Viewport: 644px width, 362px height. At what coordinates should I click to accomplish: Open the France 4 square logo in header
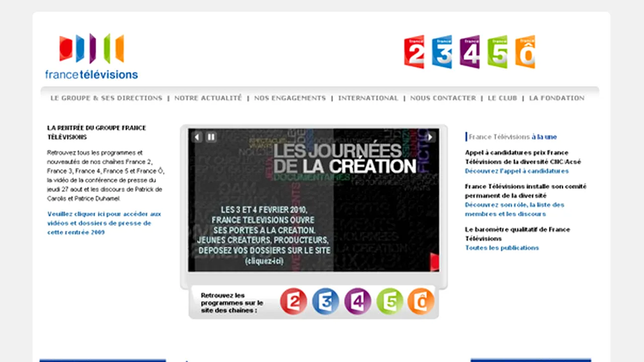click(469, 52)
